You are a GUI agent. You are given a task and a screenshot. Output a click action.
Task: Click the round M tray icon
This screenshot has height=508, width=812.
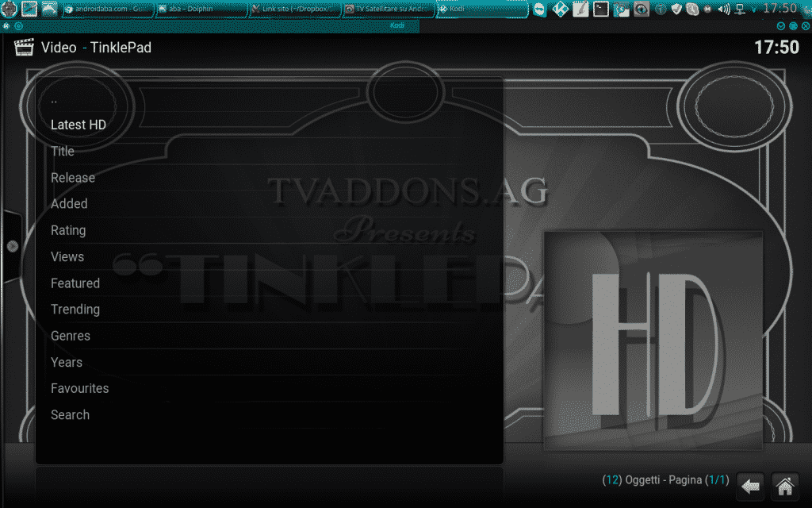[x=708, y=9]
